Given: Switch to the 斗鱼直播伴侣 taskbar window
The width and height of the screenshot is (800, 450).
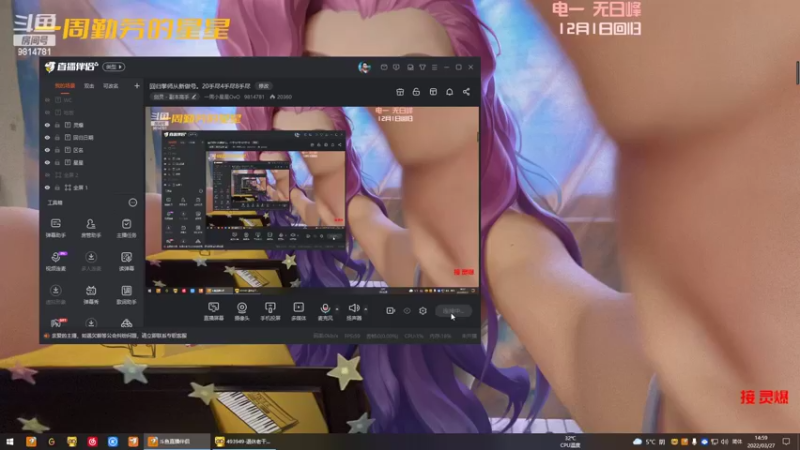Looking at the screenshot, I should [177, 442].
